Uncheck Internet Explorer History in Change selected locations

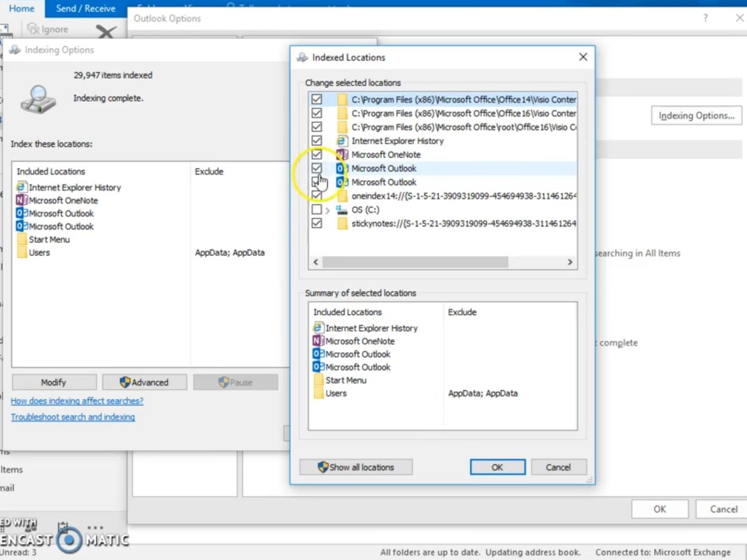[x=317, y=141]
